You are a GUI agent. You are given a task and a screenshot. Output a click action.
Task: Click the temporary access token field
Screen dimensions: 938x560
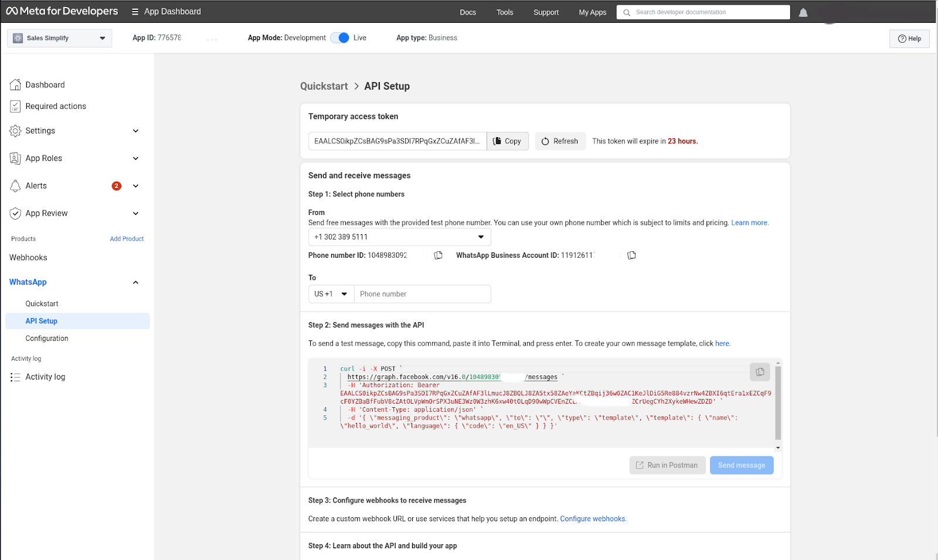point(397,141)
